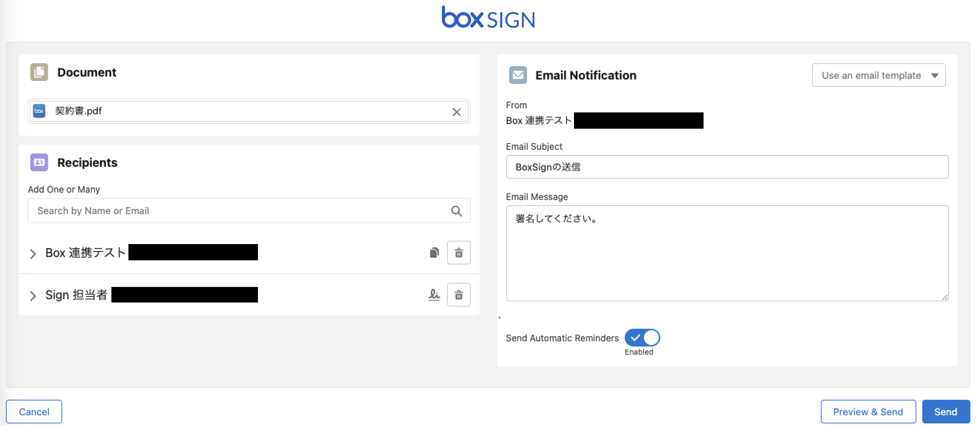Click the Cancel button

pos(34,412)
